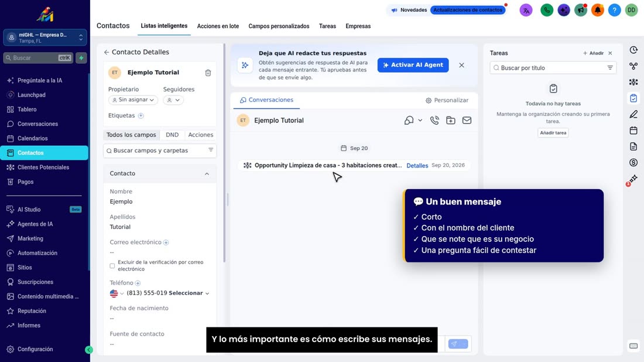Click Añadir in the Tareas panel header

pyautogui.click(x=594, y=53)
